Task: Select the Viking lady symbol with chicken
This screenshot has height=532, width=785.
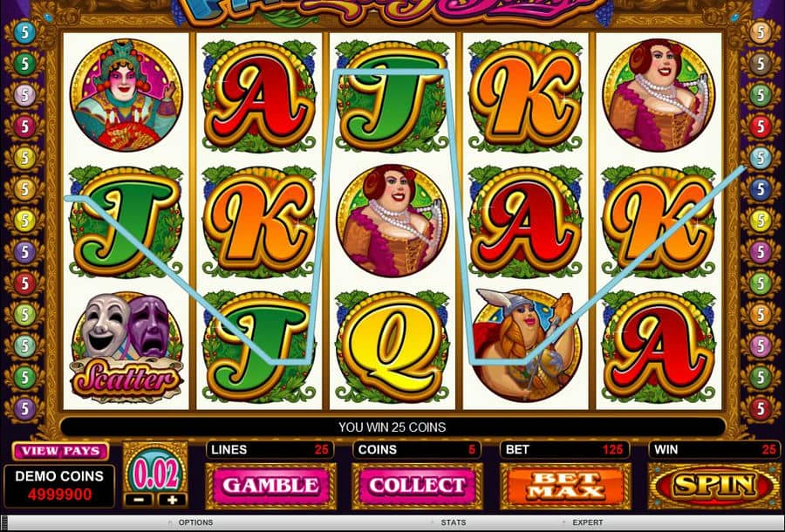Action: (x=526, y=345)
